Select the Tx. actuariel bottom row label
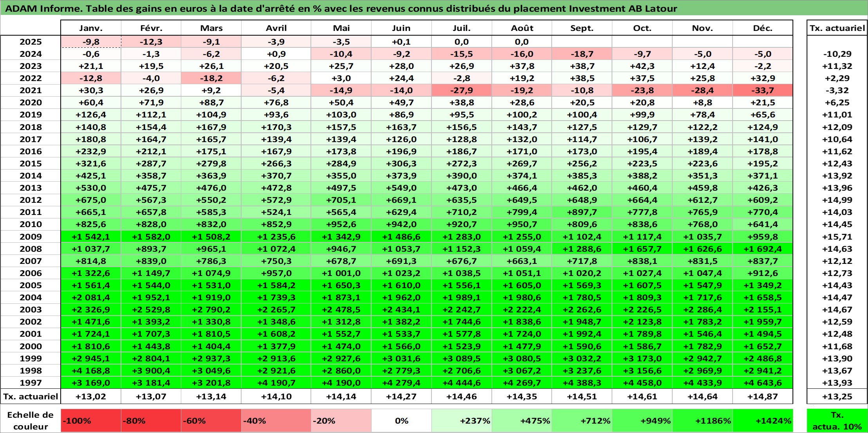Image resolution: width=868 pixels, height=433 pixels. click(31, 397)
